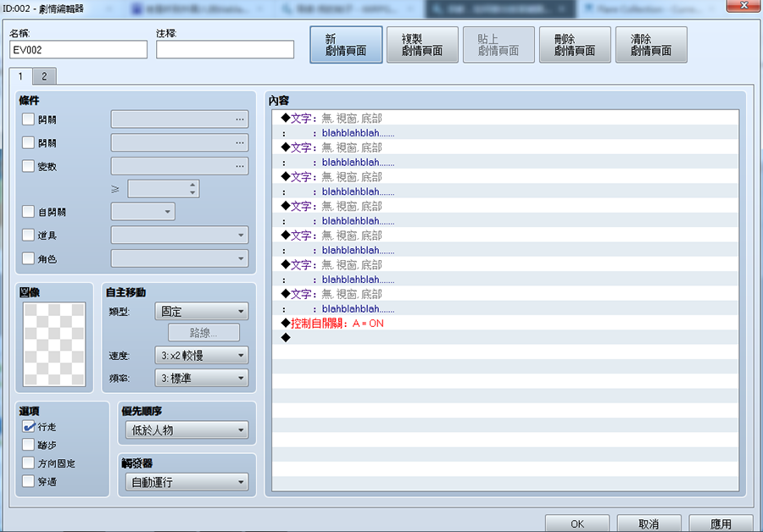Click the disabled 路線... button
This screenshot has width=763, height=532.
(x=203, y=333)
